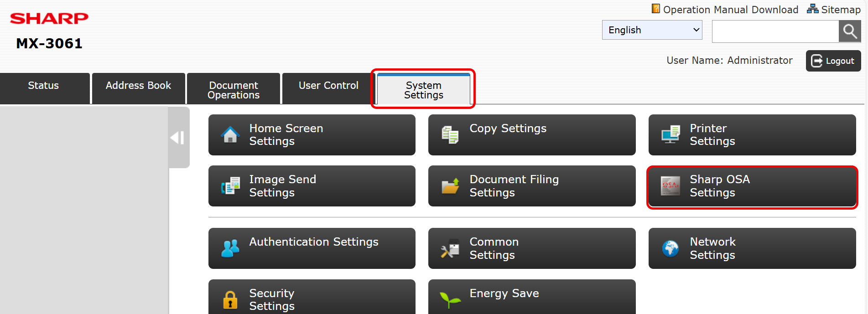Click the Common Settings tools icon
Viewport: 868px width, 314px height.
coord(450,248)
